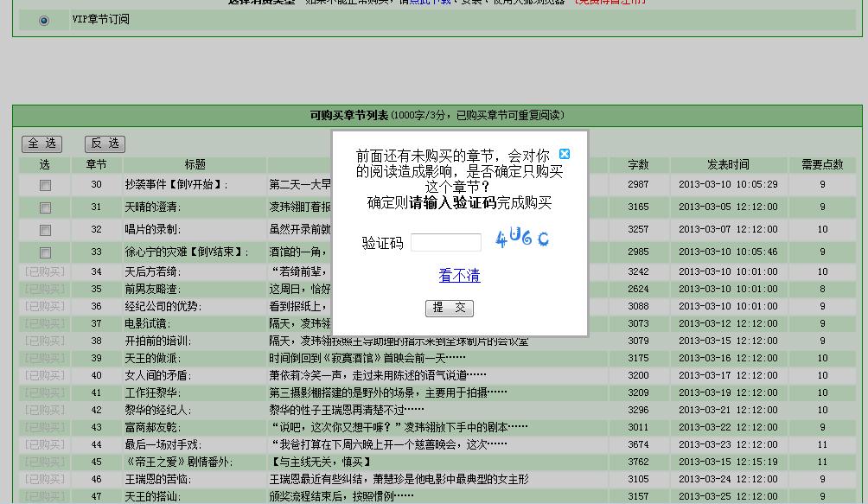Toggle the checkbox for chapter 33
This screenshot has width=868, height=504.
45,252
